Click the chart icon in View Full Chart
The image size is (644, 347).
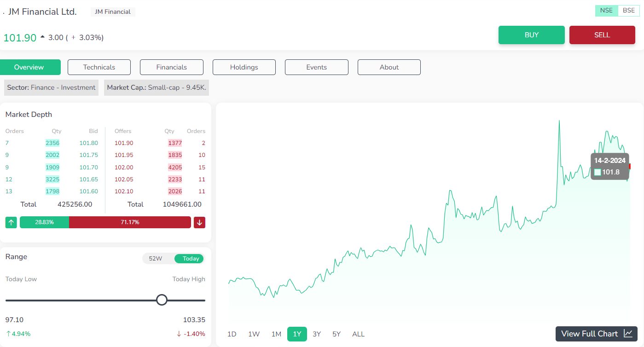tap(628, 334)
